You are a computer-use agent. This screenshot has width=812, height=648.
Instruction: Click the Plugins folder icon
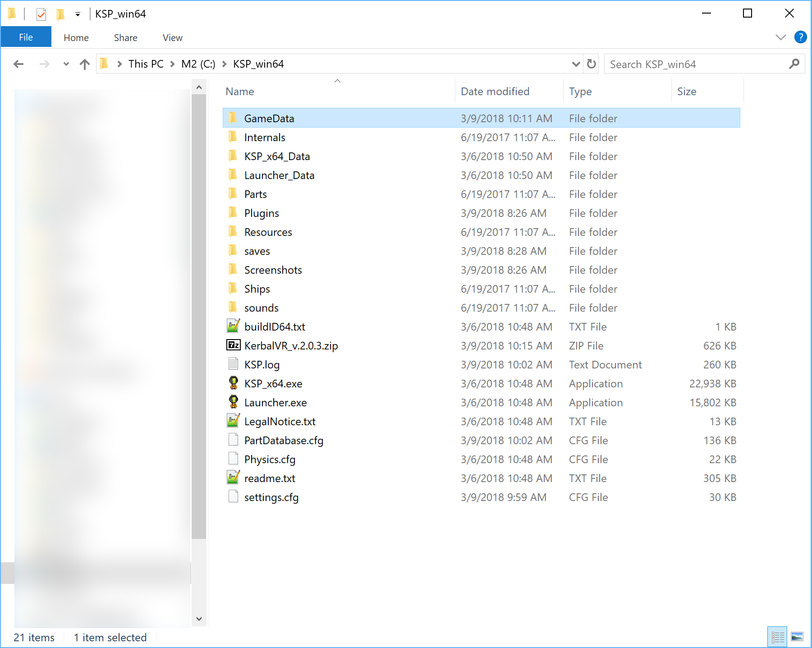[233, 212]
